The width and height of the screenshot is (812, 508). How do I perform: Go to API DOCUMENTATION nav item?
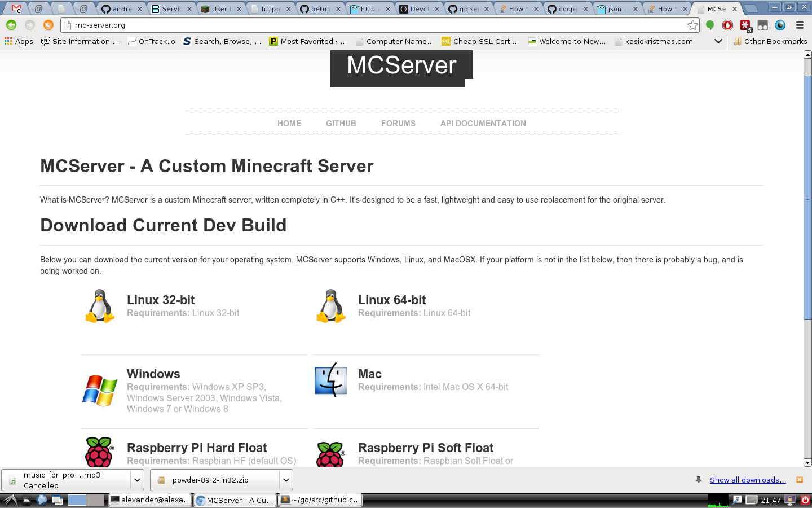click(x=483, y=124)
